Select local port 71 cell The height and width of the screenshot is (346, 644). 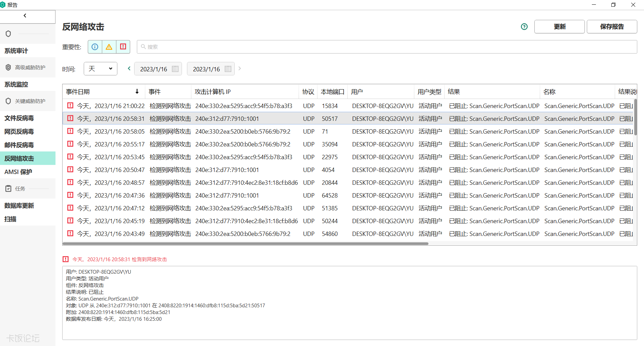[325, 131]
